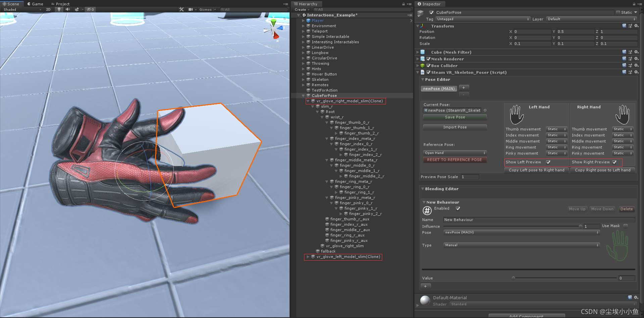Open scene effects toggle icon in toolbar

pyautogui.click(x=77, y=9)
